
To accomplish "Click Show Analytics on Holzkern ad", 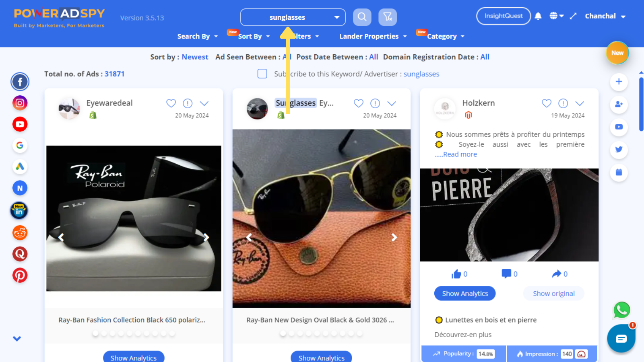I will point(465,294).
